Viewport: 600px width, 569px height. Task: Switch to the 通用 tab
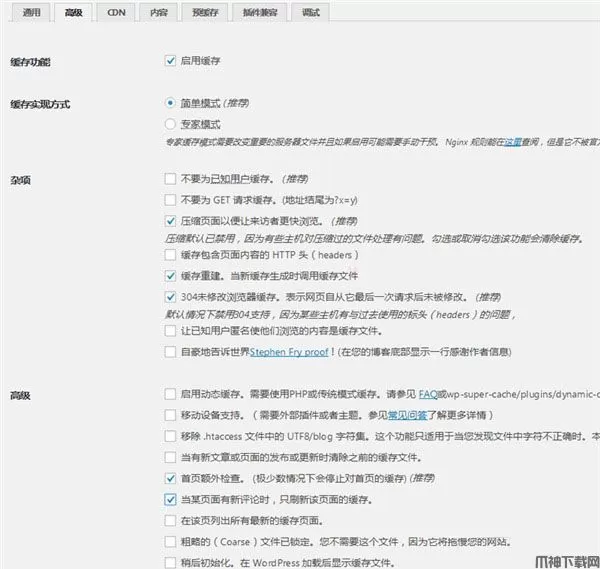click(32, 13)
